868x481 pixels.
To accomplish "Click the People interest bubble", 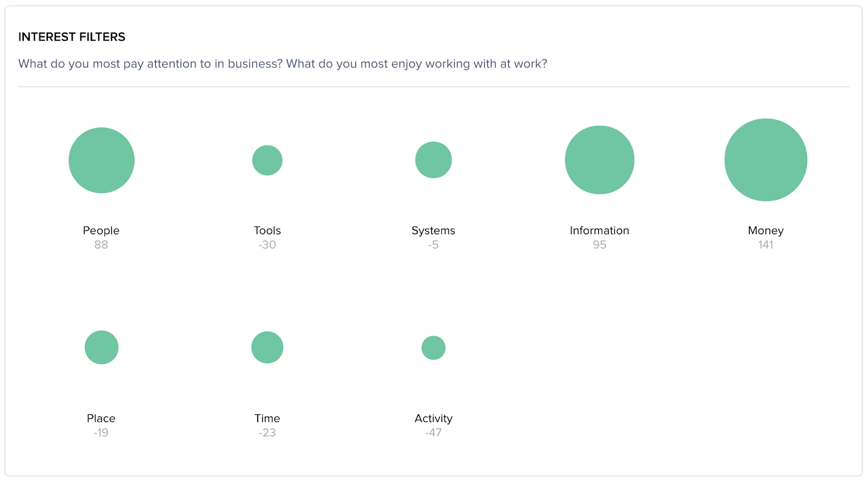I will pos(101,160).
